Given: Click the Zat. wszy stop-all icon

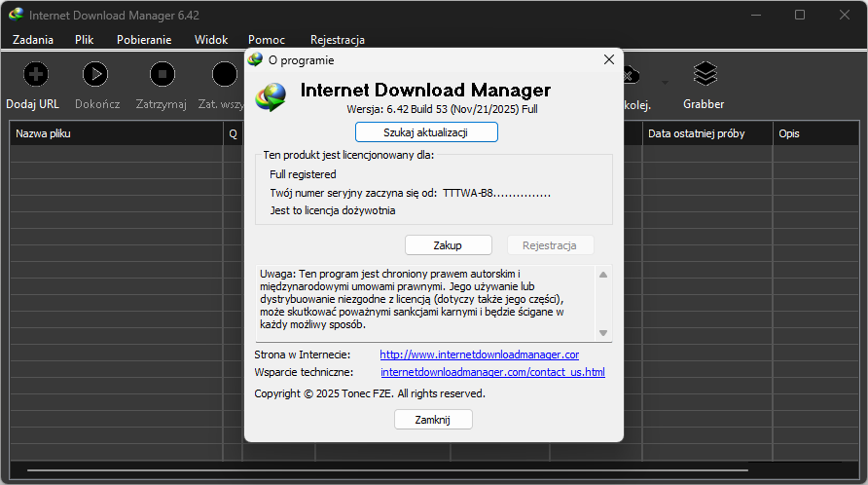Looking at the screenshot, I should (224, 74).
